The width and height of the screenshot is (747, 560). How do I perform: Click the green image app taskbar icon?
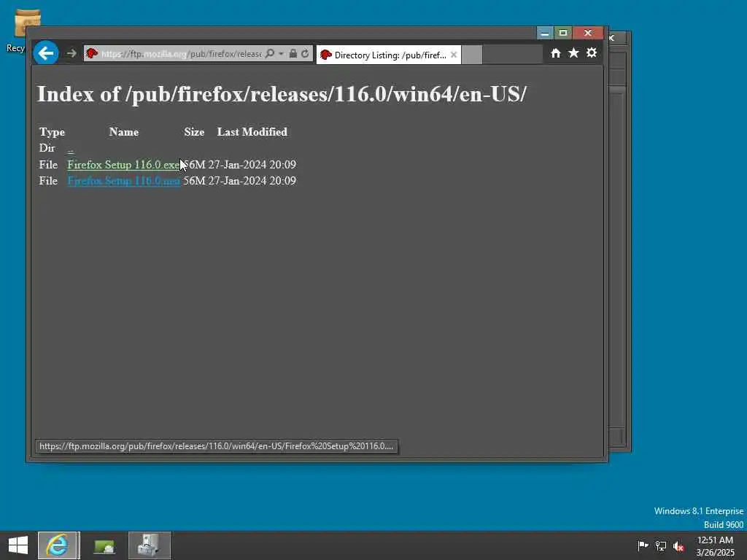(x=104, y=545)
